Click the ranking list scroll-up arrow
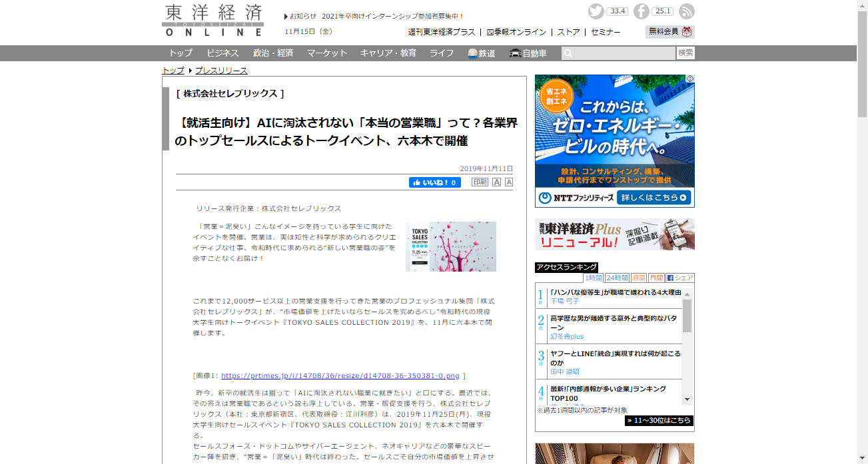Viewport: 868px width, 464px height. click(x=687, y=294)
